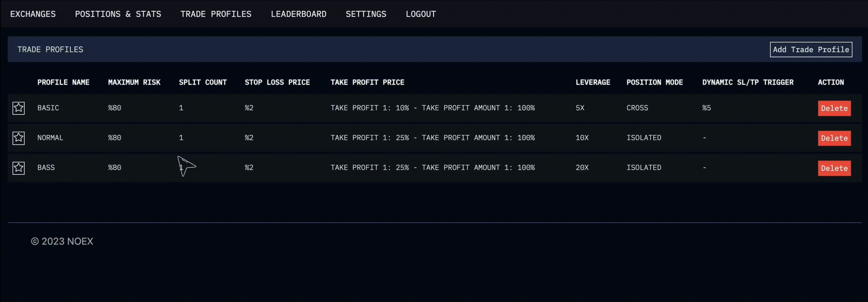Mark the BASIC profile with its star icon
The height and width of the screenshot is (302, 868).
pos(18,108)
